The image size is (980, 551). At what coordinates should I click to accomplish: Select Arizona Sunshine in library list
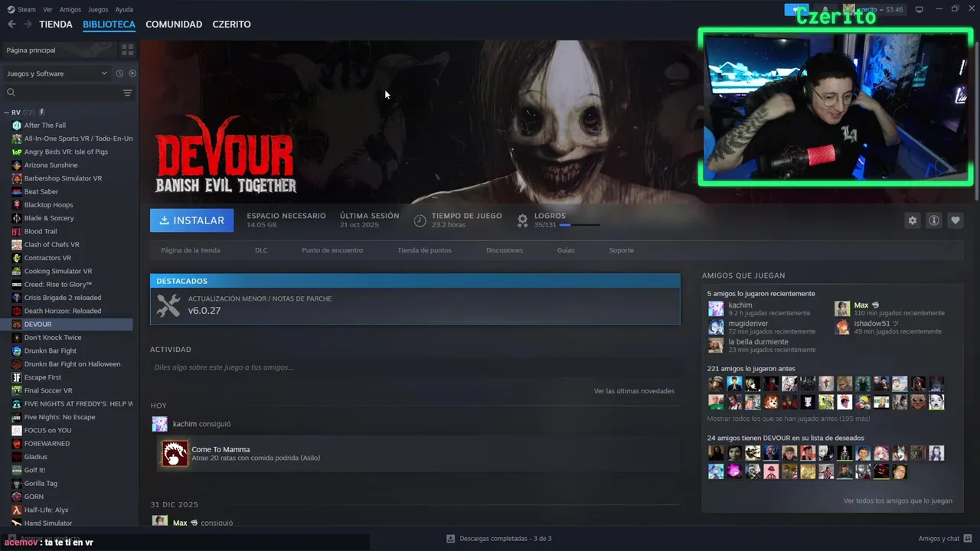[51, 165]
